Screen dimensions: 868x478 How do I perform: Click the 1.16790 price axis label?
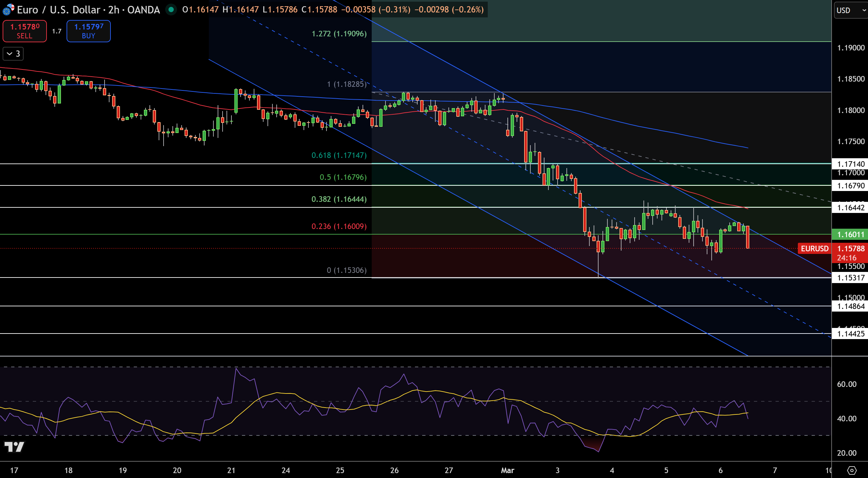[850, 186]
